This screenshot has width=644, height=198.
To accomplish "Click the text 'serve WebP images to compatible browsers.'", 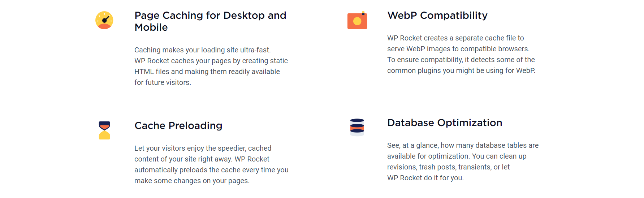I will [458, 49].
